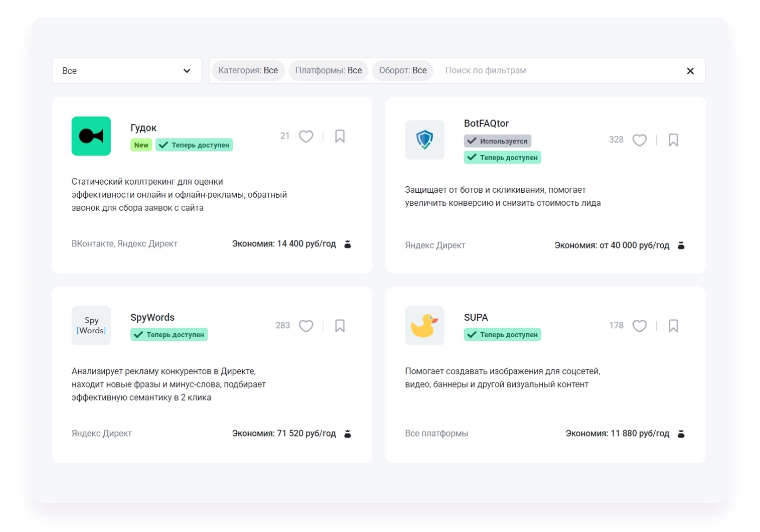Click the money bag icon on the BotFAQtor card

(x=681, y=245)
